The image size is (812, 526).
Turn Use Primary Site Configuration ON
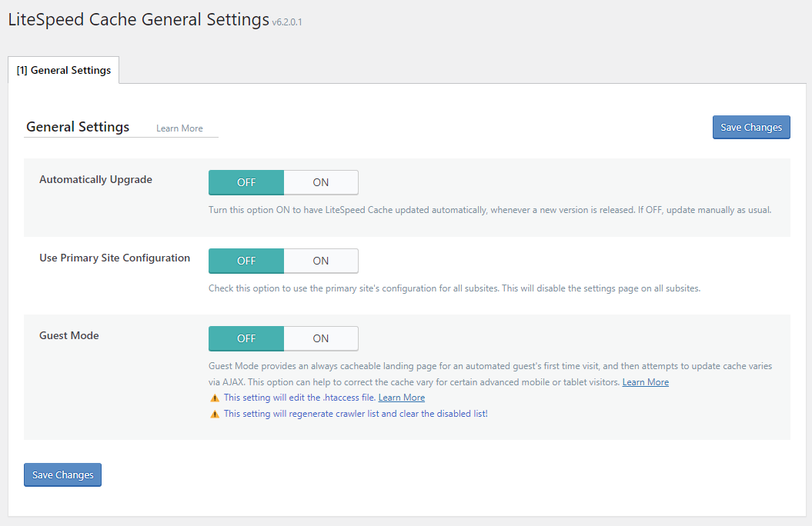pyautogui.click(x=320, y=261)
